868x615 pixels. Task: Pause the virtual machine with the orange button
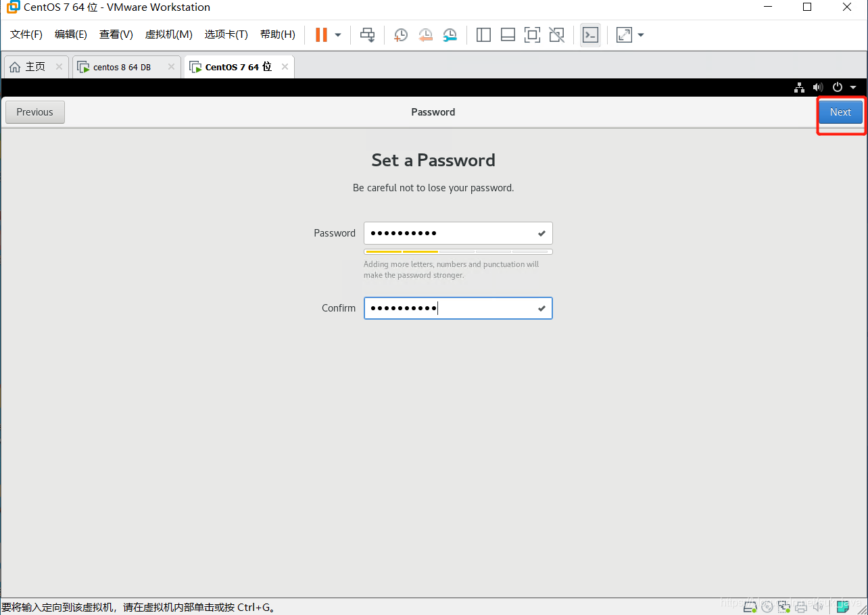pyautogui.click(x=321, y=34)
